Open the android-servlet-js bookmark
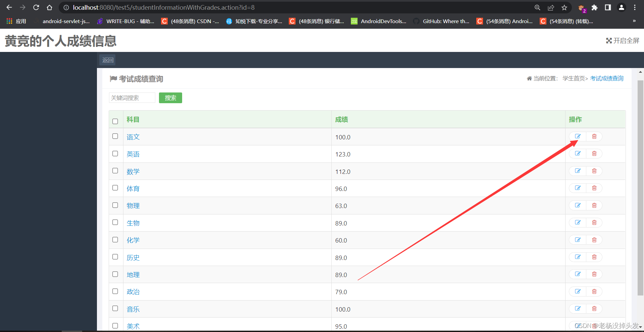644x332 pixels. 62,21
